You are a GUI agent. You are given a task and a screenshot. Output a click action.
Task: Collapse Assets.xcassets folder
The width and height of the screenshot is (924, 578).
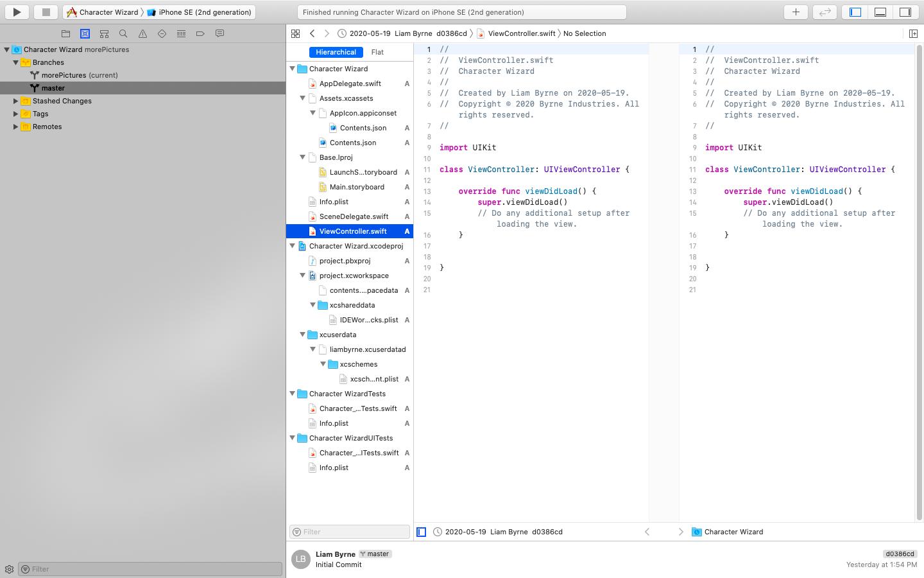click(302, 98)
